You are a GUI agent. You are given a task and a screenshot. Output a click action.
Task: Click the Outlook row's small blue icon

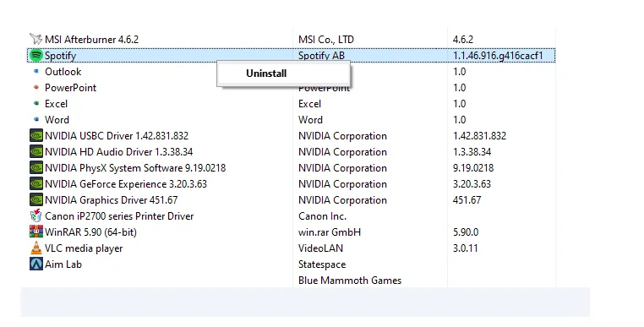click(36, 71)
